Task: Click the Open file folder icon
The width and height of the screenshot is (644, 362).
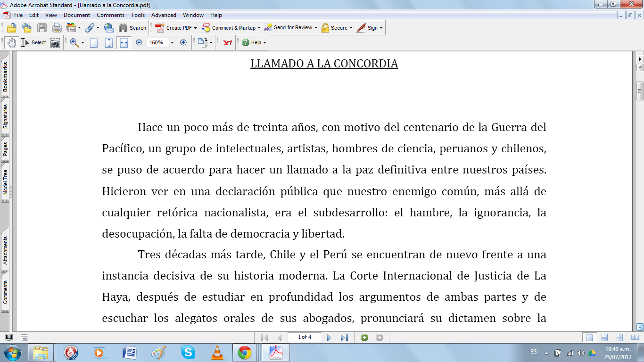Action: click(x=12, y=28)
